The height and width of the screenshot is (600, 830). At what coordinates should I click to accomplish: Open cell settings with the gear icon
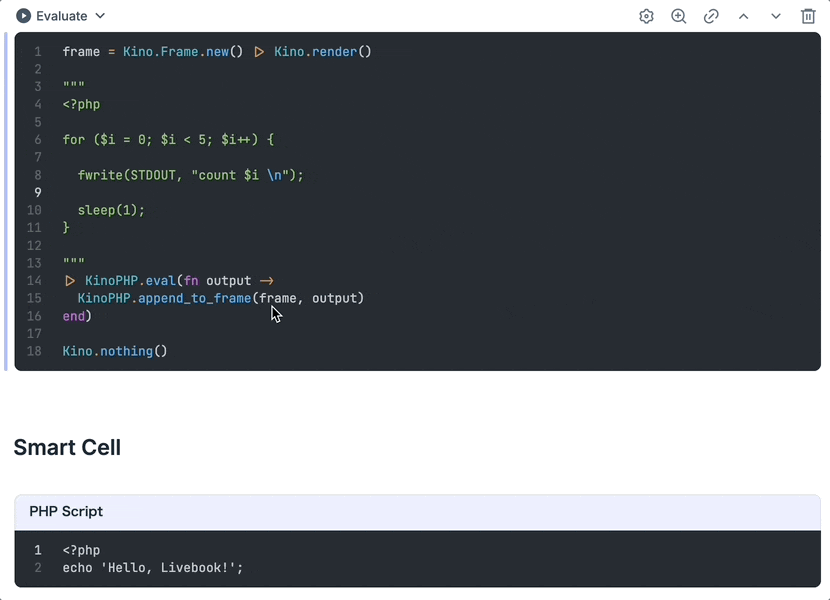pos(646,16)
